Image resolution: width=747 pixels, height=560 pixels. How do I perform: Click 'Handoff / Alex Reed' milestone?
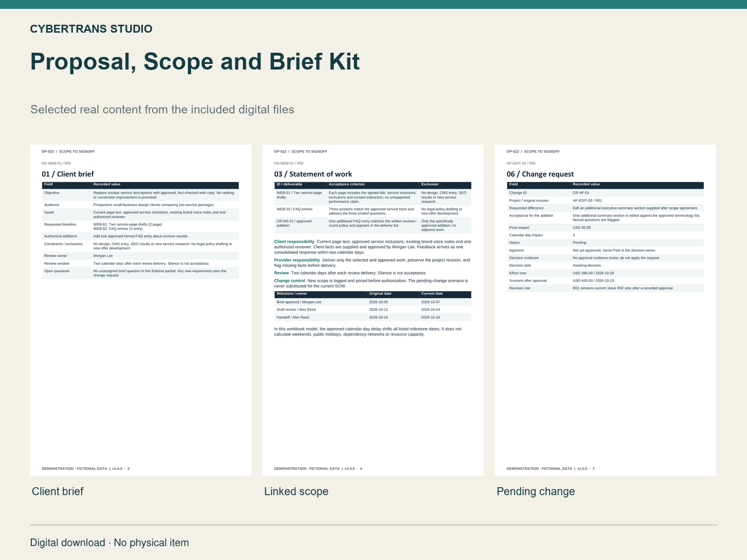click(x=293, y=317)
